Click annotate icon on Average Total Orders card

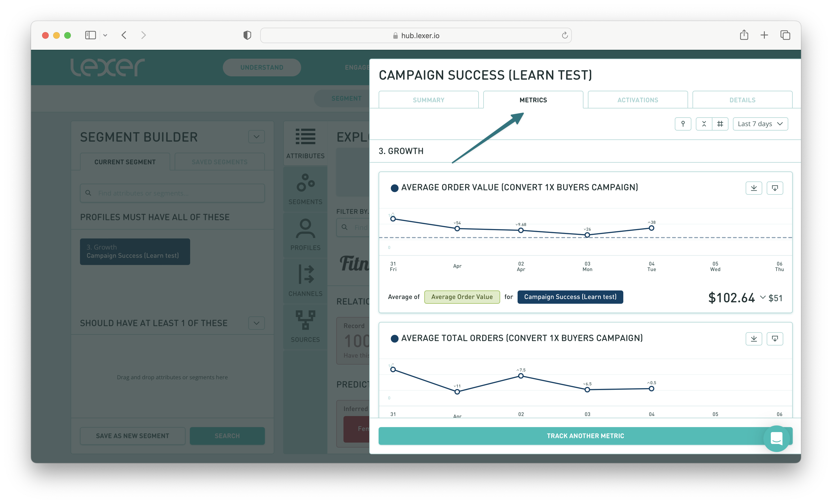tap(775, 339)
